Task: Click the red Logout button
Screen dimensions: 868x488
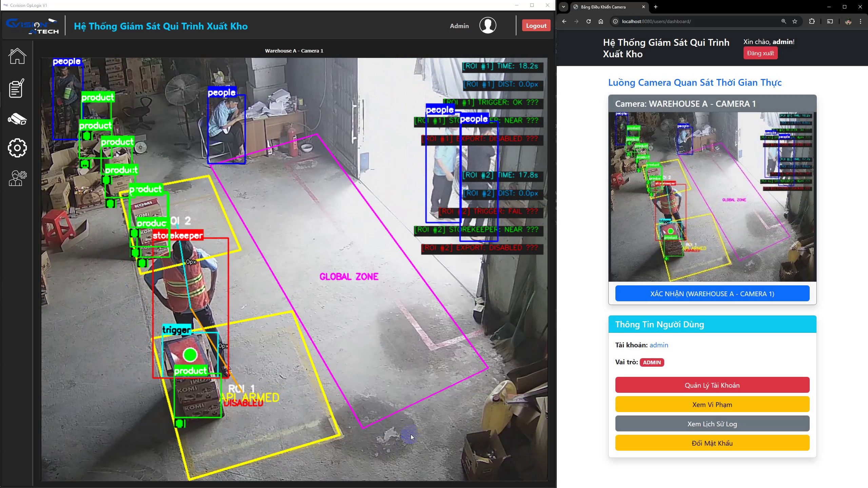Action: click(x=536, y=26)
